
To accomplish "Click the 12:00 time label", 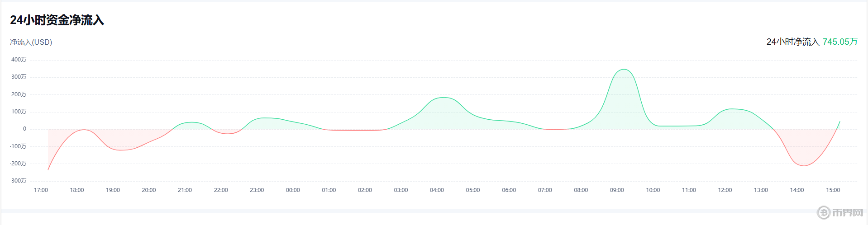I will coord(725,190).
